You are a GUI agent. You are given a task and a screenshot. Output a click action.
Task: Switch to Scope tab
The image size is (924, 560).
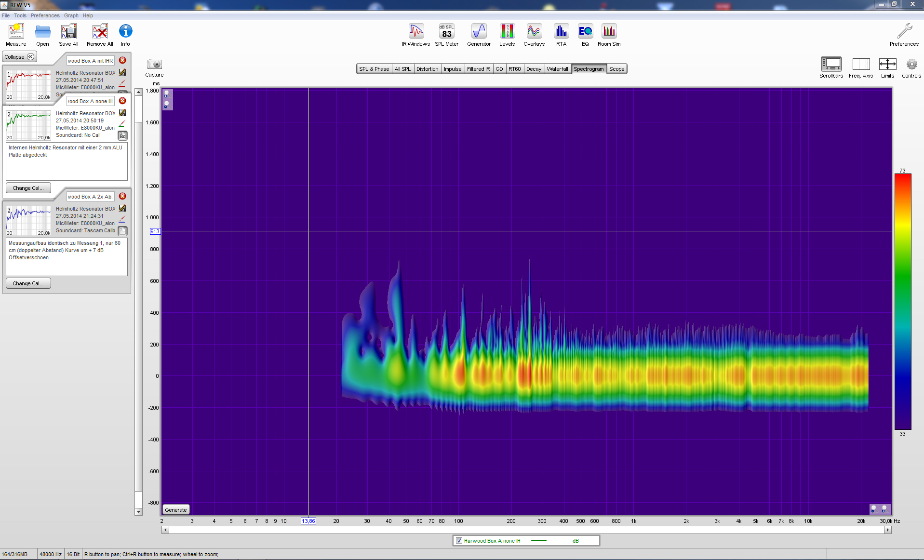[x=616, y=69]
